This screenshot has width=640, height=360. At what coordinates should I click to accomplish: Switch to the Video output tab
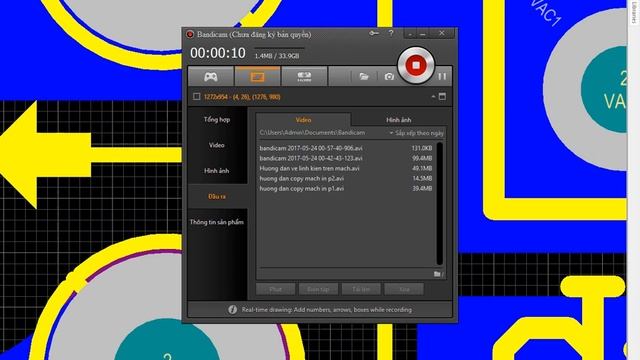click(x=303, y=120)
